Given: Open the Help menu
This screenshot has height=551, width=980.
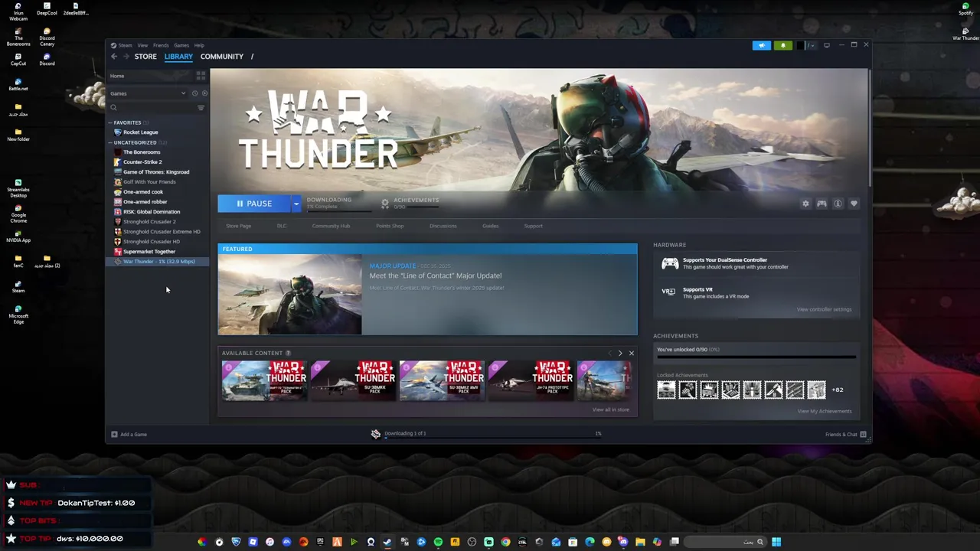Looking at the screenshot, I should (x=199, y=45).
